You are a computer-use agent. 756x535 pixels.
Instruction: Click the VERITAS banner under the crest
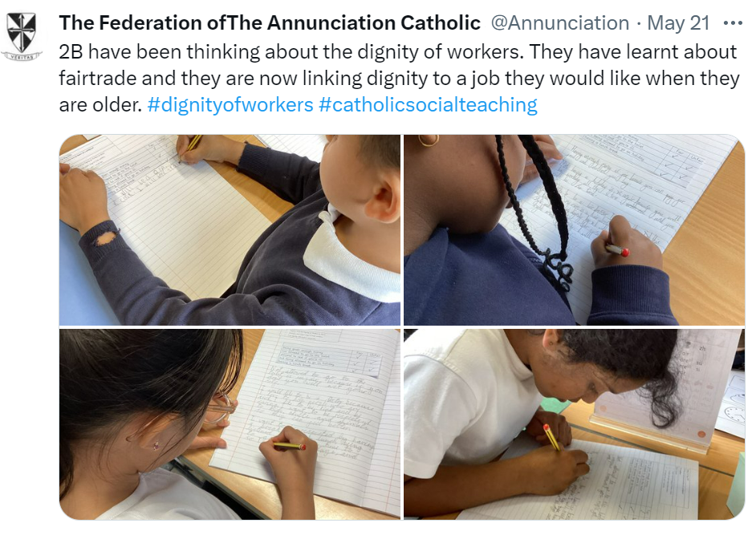[22, 56]
